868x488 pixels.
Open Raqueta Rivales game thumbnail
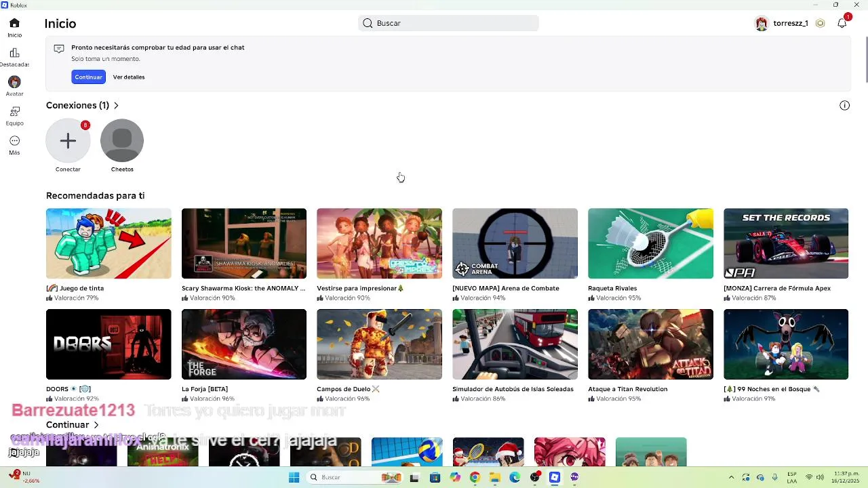click(x=650, y=243)
